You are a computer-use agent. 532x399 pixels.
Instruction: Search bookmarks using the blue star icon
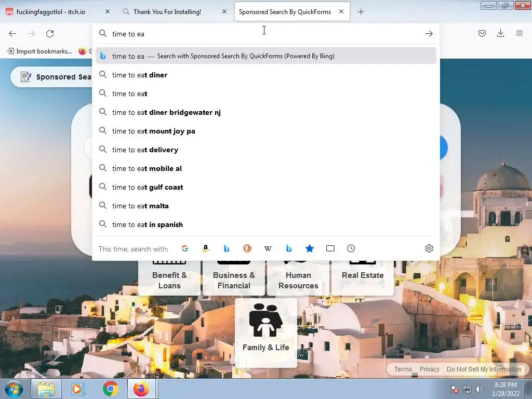point(310,248)
